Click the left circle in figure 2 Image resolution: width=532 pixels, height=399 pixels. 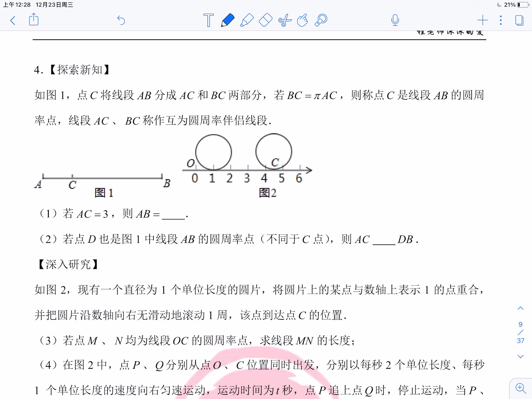213,152
